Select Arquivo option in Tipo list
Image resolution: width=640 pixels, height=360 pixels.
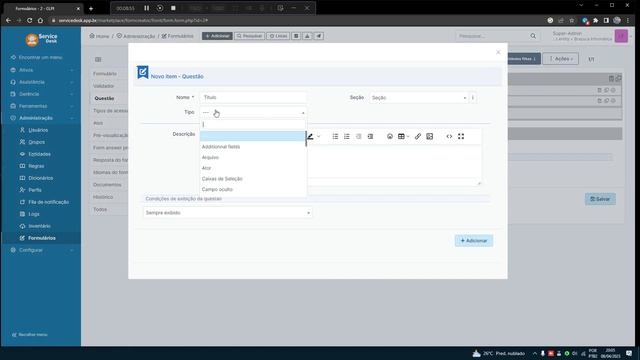(x=253, y=157)
